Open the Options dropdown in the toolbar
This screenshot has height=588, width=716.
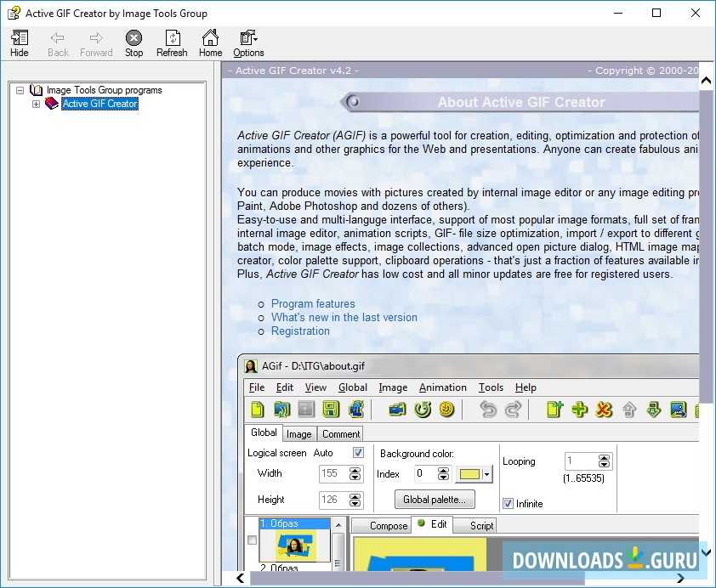point(248,38)
